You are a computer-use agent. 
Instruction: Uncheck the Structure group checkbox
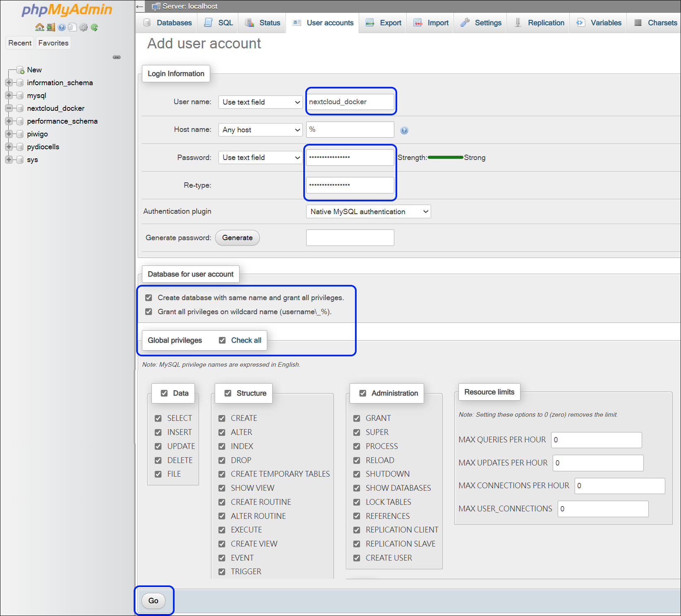pyautogui.click(x=228, y=393)
